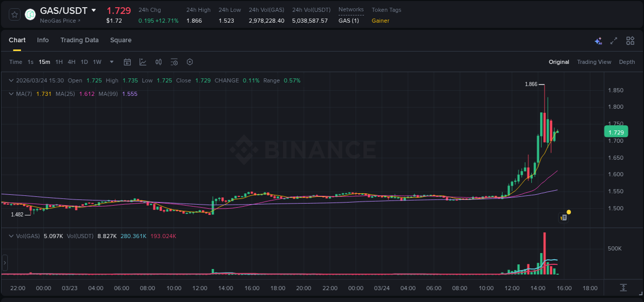The height and width of the screenshot is (302, 644).
Task: Add GAS/USDT to favorites with star icon
Action: tap(15, 14)
